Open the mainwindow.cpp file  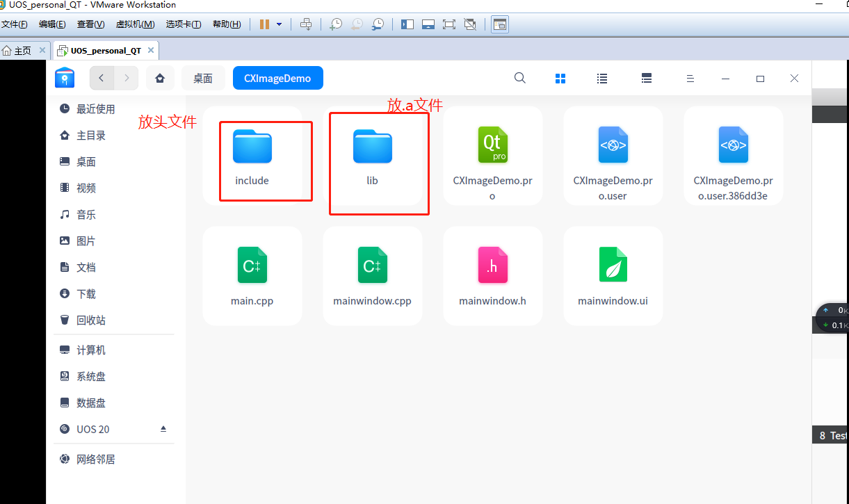(x=372, y=275)
